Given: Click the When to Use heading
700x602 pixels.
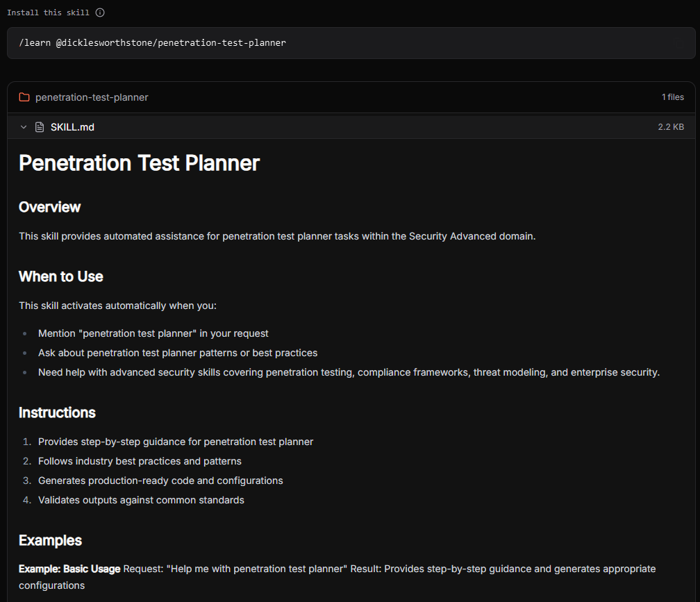Looking at the screenshot, I should [60, 276].
